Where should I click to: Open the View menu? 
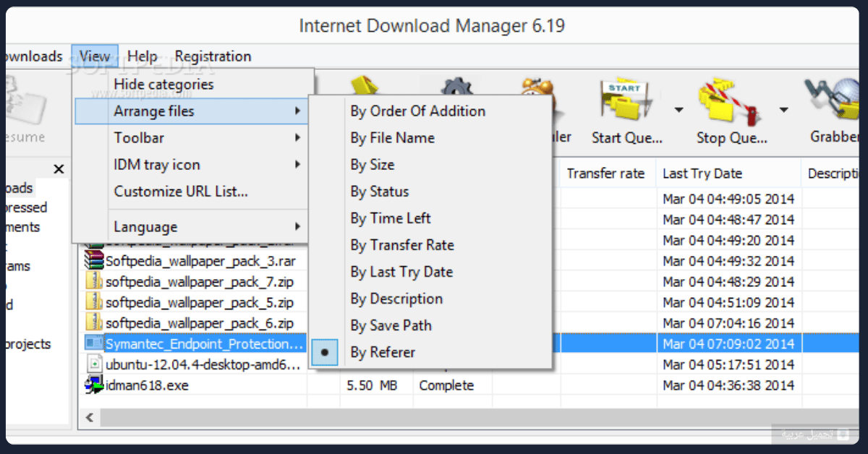[95, 56]
